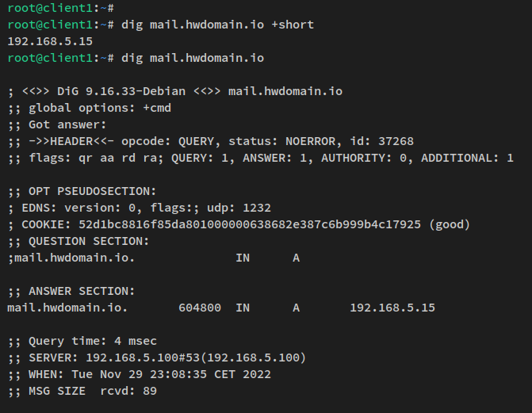Click the WHEN timestamp line

click(x=149, y=374)
